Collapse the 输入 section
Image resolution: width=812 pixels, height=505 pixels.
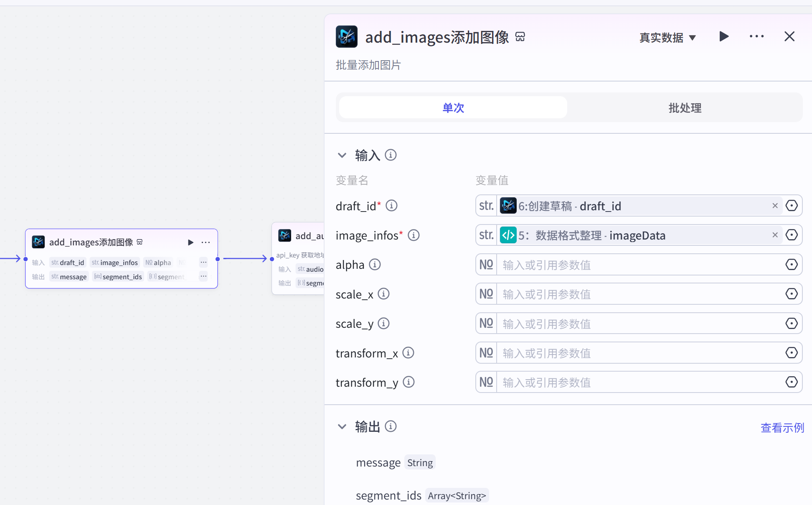coord(342,156)
